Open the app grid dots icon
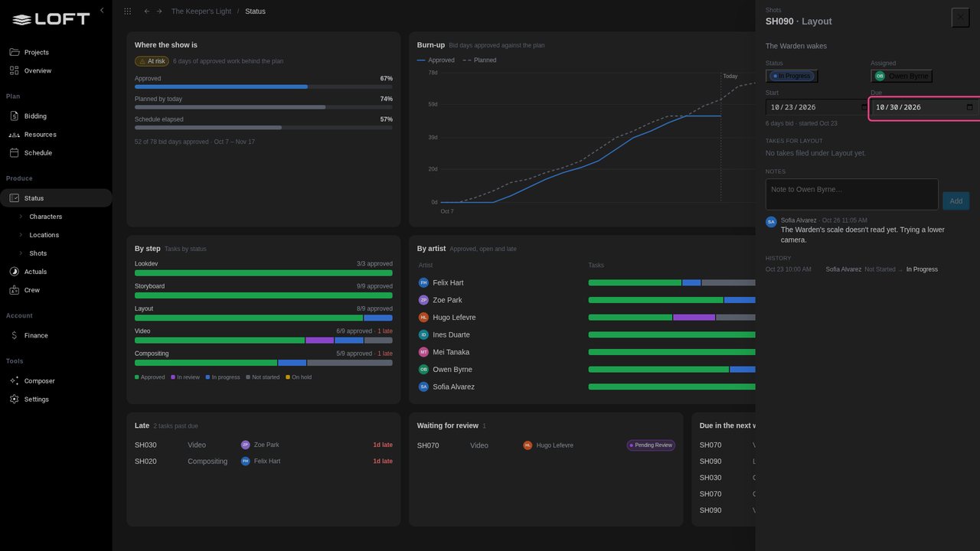 point(127,11)
